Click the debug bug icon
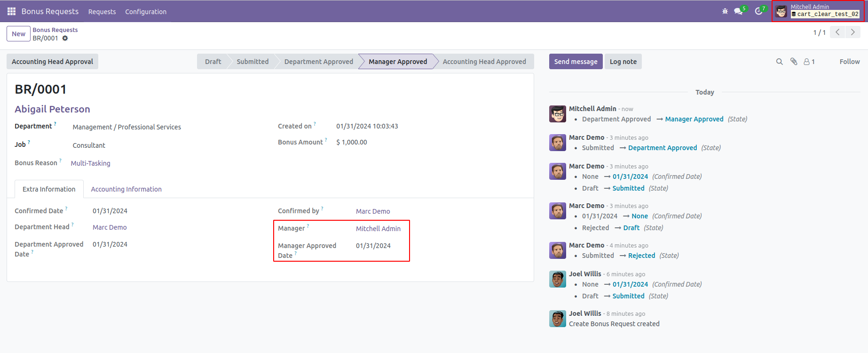Screen dimensions: 868x353 (x=725, y=11)
